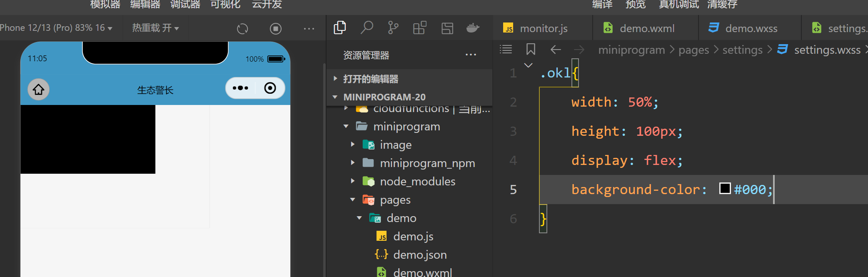Screen dimensions: 868x277
Task: Open the Extensions blocks icon
Action: click(x=419, y=28)
